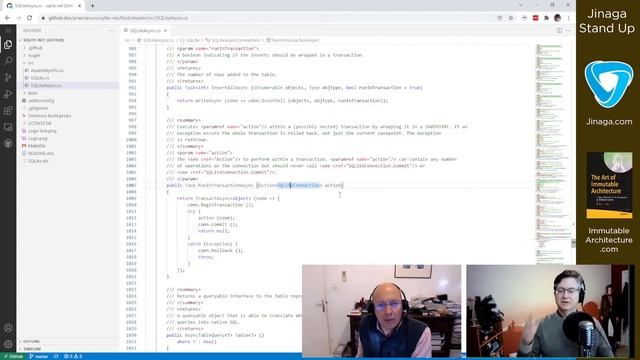
Task: Open Run and Debug view
Action: (8, 94)
